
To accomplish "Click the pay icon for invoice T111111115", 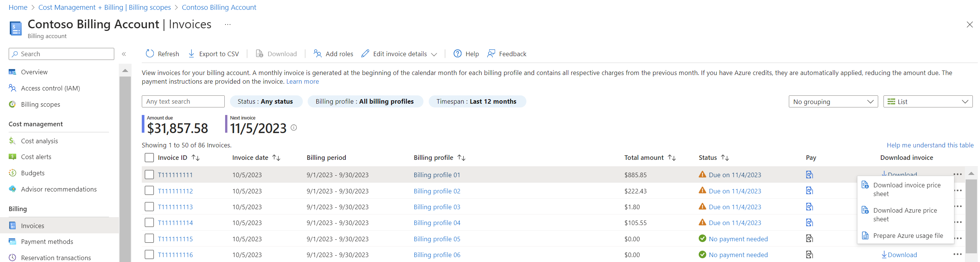I will coord(809,238).
